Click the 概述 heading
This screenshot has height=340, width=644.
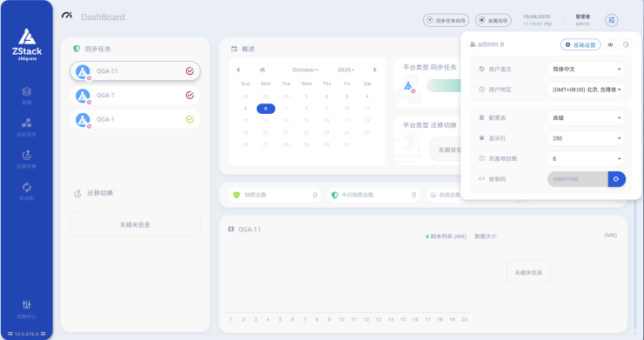coord(248,49)
